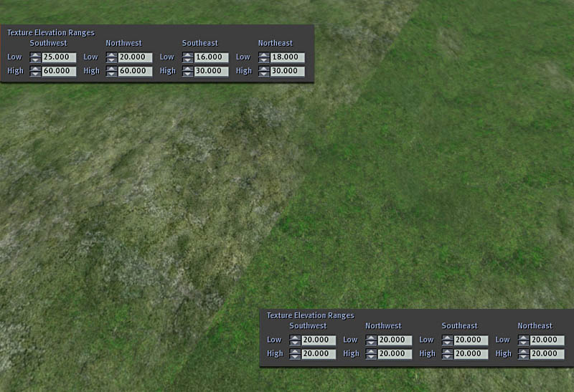This screenshot has height=392, width=574.
Task: Decrease Southwest Low with down arrow, top panel
Action: click(35, 60)
